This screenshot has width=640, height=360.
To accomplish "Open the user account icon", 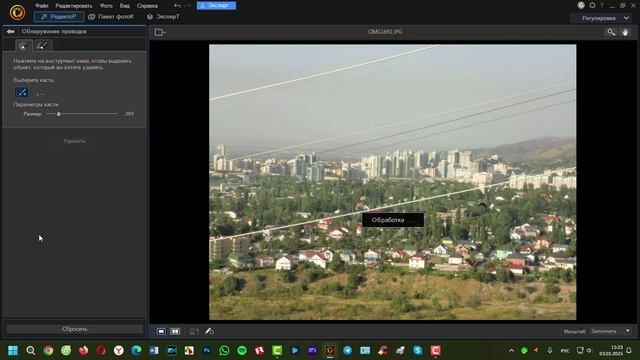I will click(x=581, y=5).
